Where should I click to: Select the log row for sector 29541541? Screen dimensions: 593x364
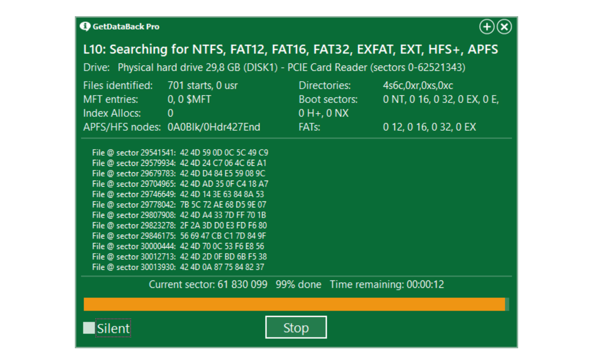180,152
